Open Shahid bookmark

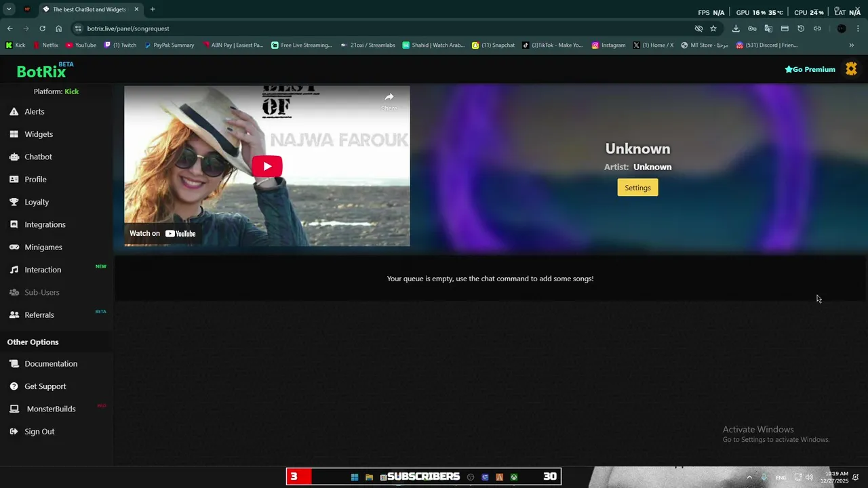coord(433,45)
